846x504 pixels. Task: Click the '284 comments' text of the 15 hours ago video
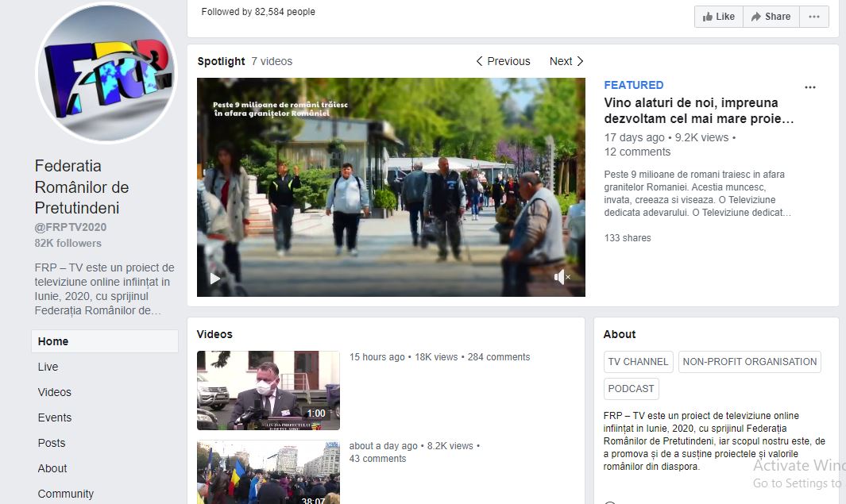pos(499,357)
